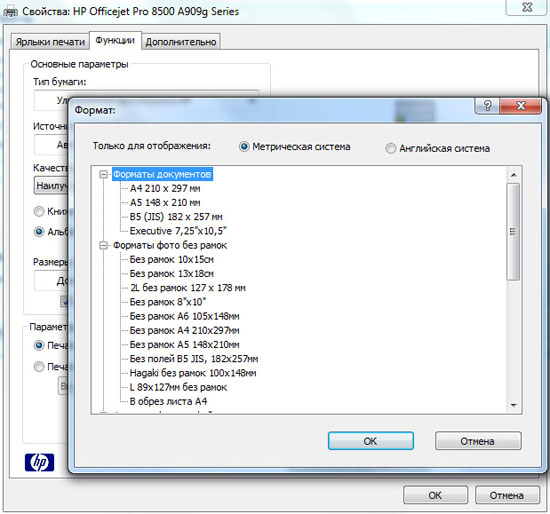Click the format list scrollbar thumb
Viewport: 550px width, 514px height.
[x=514, y=231]
